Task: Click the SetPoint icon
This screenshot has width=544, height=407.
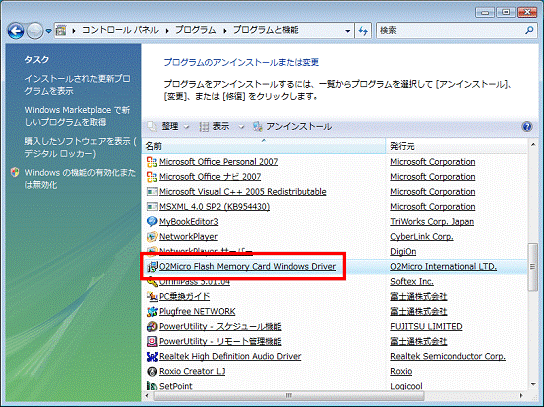Action: point(152,385)
